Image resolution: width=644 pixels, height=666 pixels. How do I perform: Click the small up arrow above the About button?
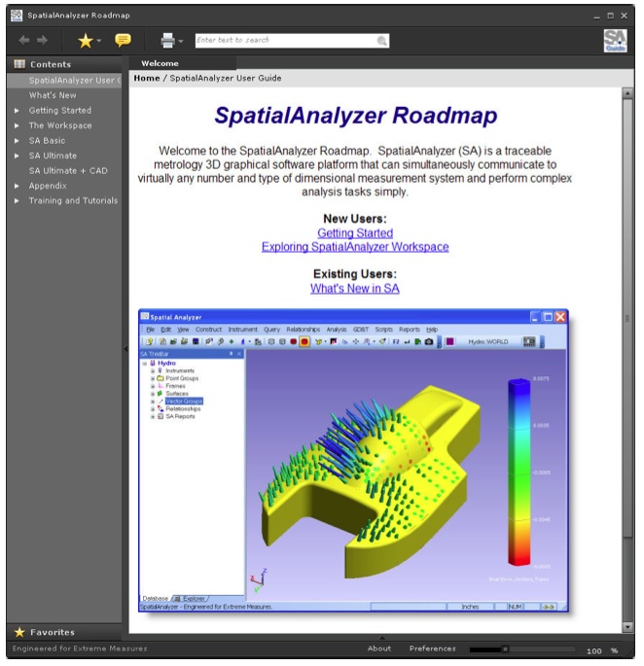click(x=381, y=638)
